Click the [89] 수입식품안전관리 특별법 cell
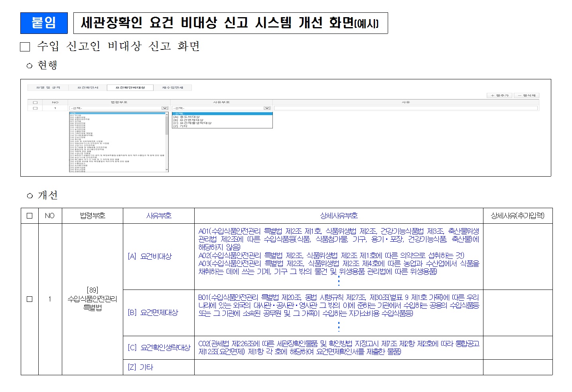 coord(93,299)
